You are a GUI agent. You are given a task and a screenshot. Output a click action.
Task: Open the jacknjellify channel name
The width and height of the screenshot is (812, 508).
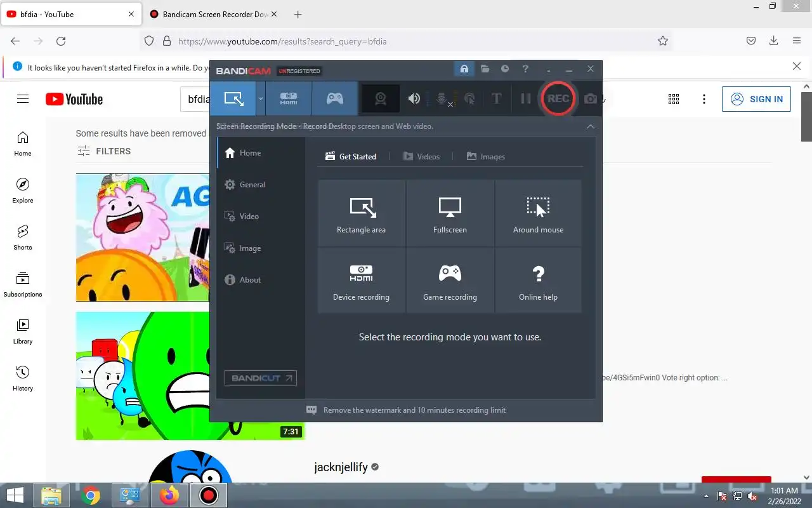pos(341,467)
